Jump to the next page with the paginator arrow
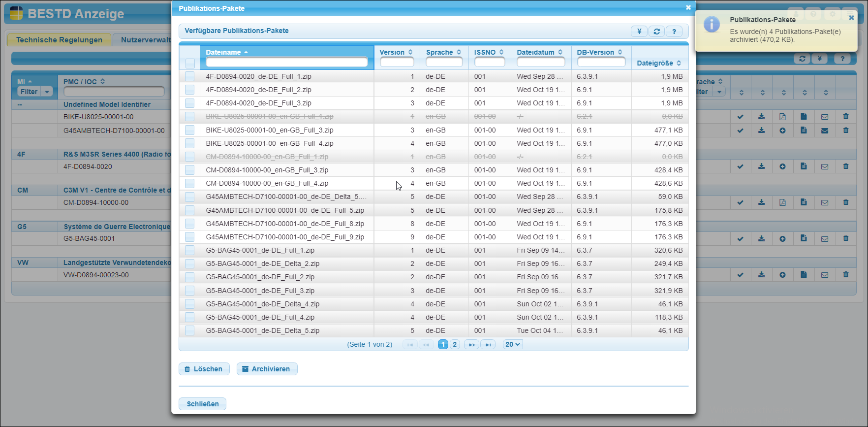 click(471, 344)
